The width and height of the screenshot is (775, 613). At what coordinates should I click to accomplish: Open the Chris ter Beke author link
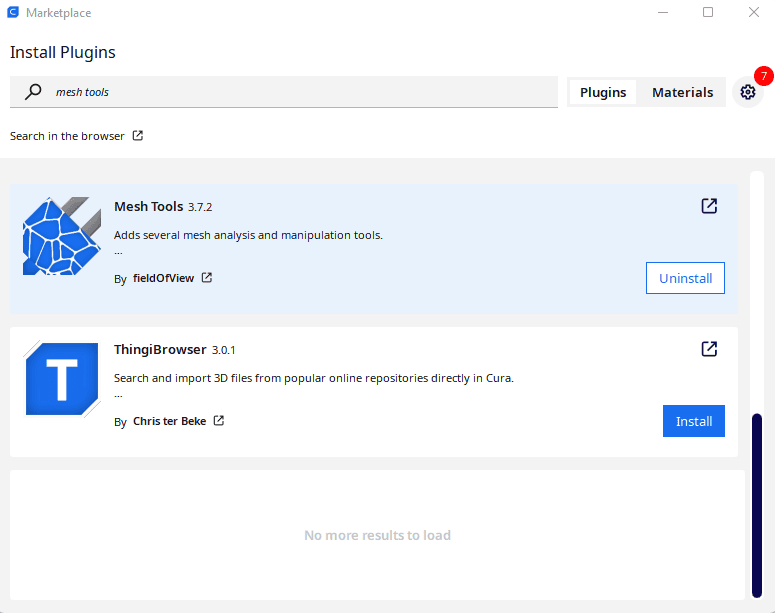click(x=170, y=421)
